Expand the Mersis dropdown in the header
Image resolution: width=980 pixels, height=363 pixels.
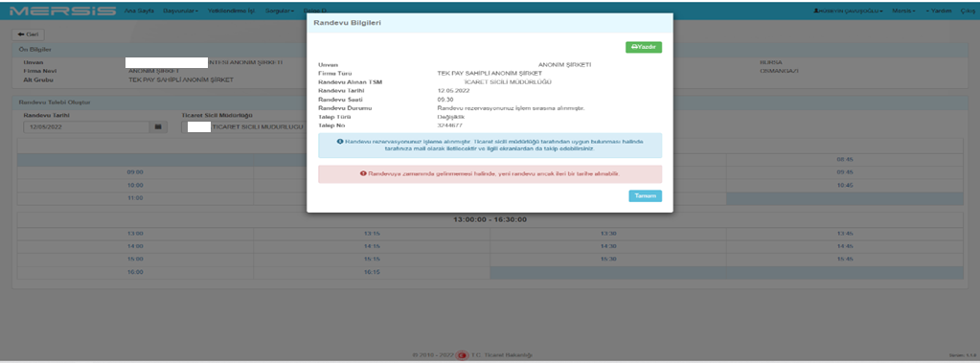[903, 11]
